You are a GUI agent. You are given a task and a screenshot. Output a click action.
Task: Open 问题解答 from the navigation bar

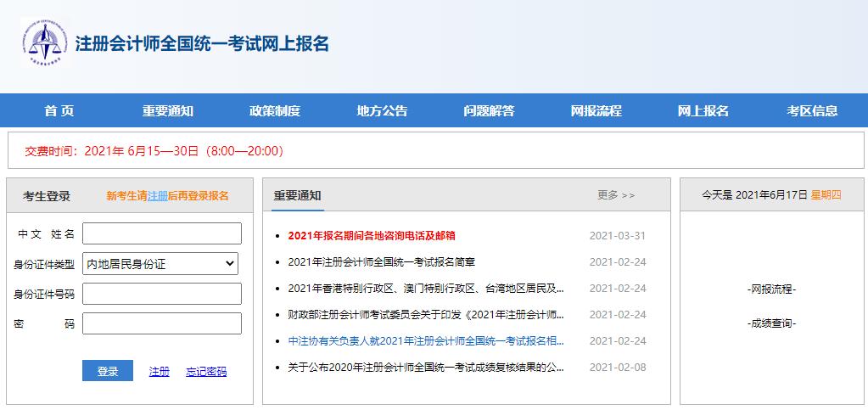pos(489,110)
